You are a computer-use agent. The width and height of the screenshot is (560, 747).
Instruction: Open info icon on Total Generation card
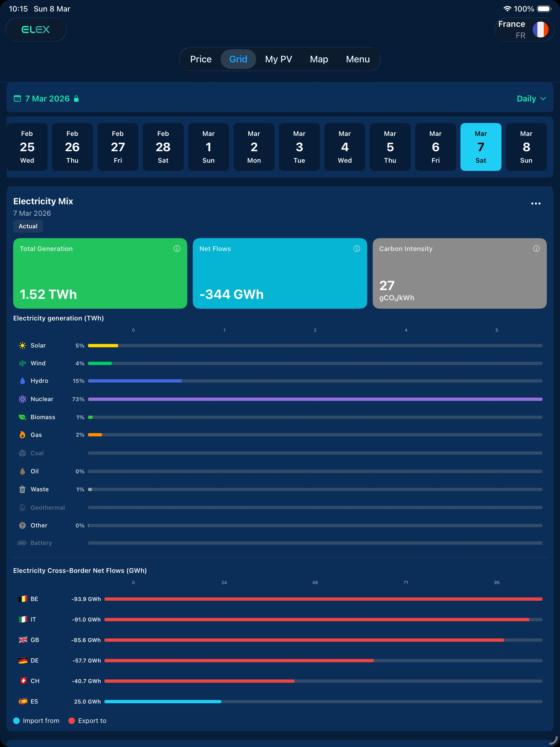point(177,249)
